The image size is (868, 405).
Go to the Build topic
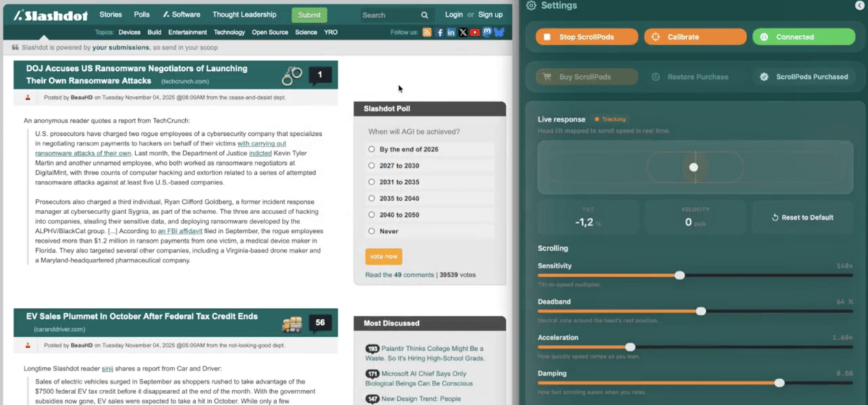pos(154,33)
